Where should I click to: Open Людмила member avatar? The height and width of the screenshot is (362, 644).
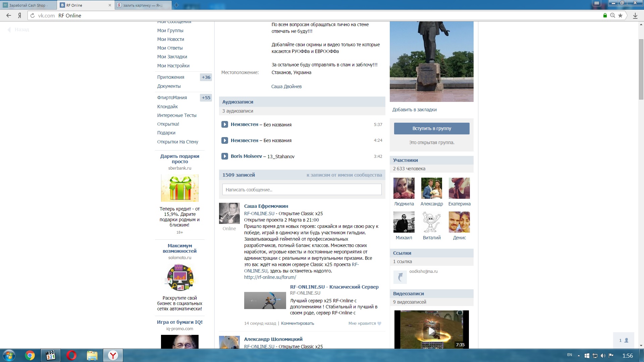click(x=404, y=188)
